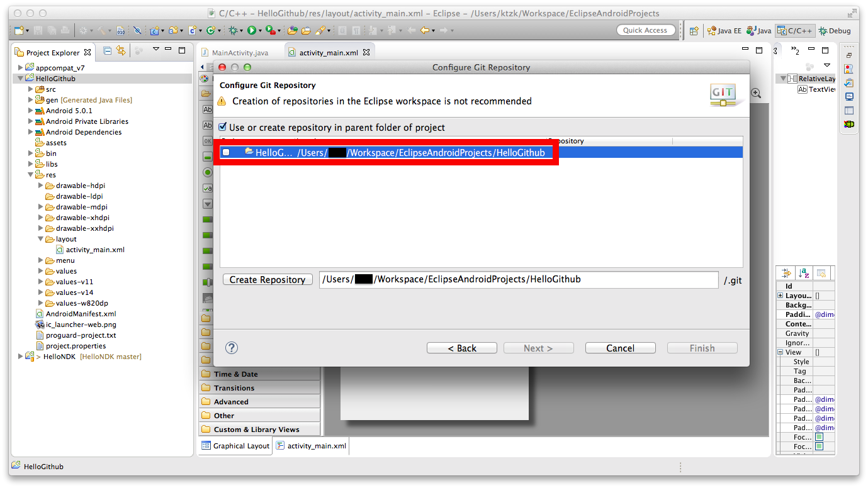Select activity_main.xml under layout folder

point(90,250)
